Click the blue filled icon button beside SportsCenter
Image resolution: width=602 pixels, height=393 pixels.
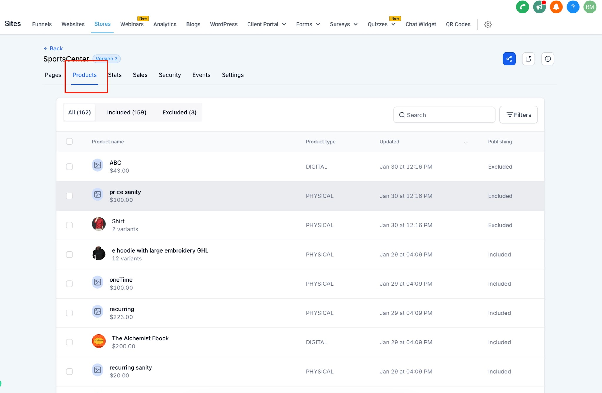tap(509, 59)
